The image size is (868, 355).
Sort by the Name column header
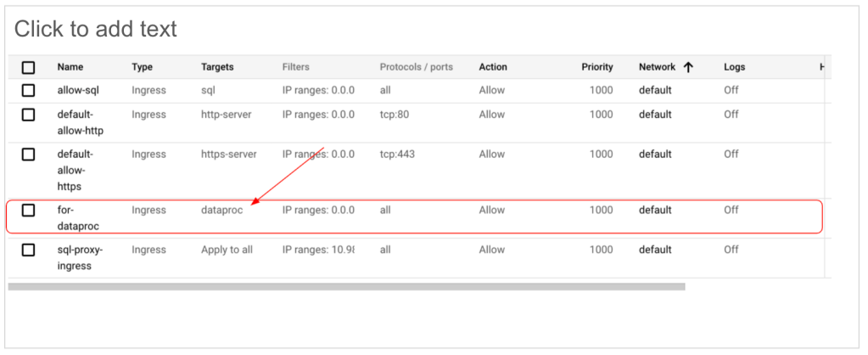(x=70, y=67)
